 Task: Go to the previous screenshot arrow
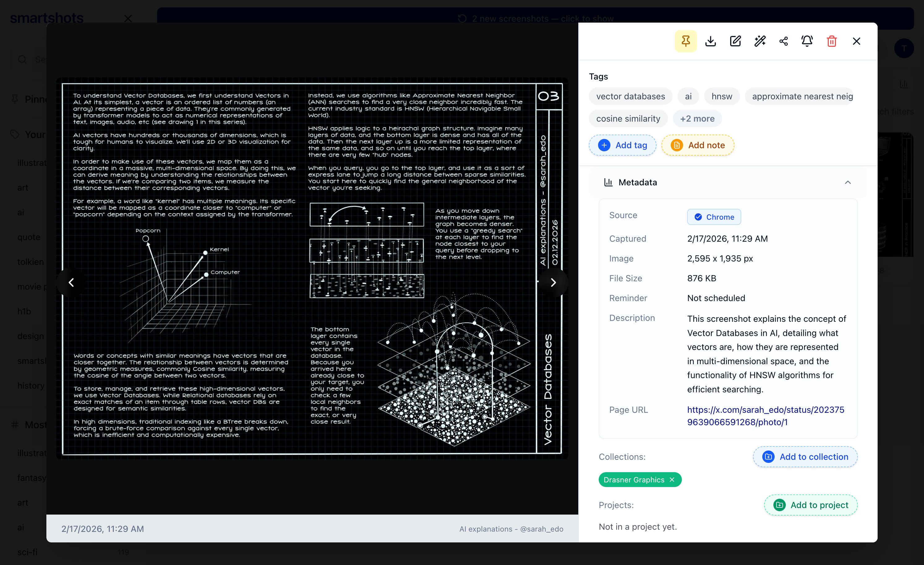(71, 282)
